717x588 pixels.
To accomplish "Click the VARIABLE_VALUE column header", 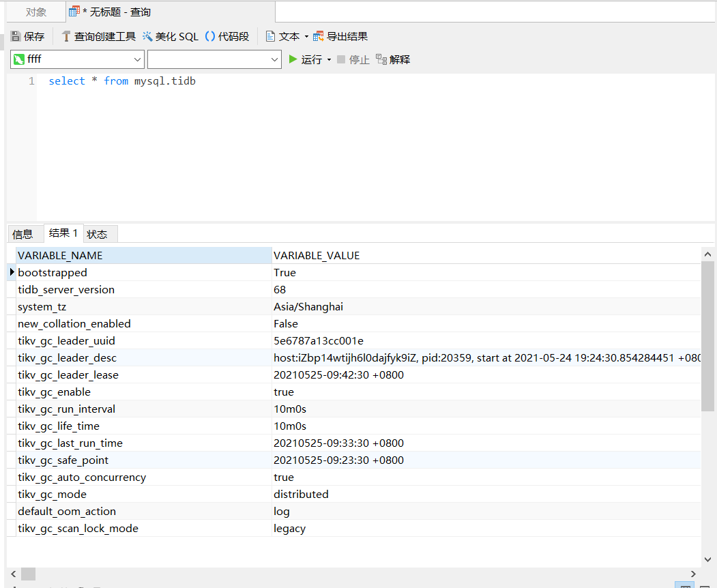I will coord(317,256).
